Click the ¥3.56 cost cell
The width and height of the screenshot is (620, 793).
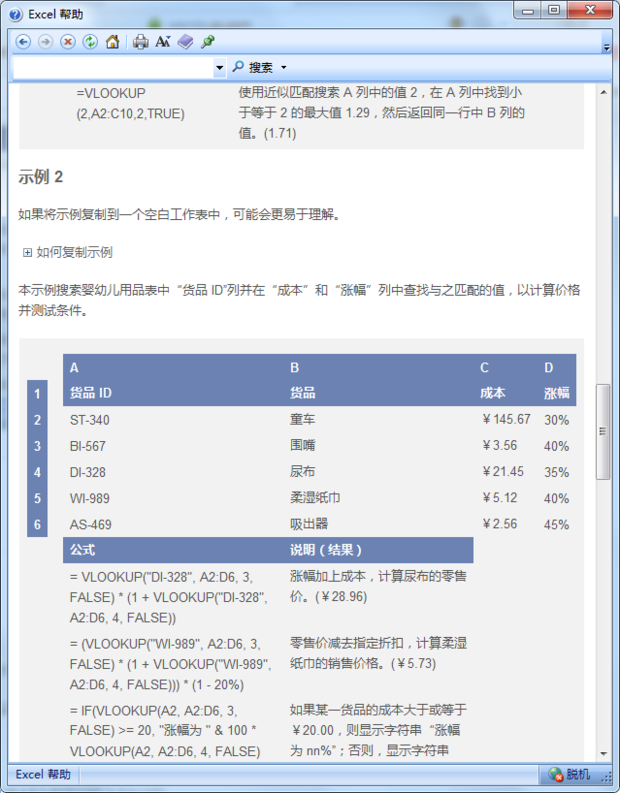(500, 446)
